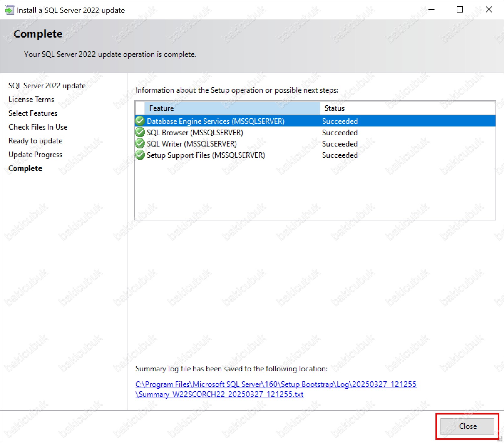
Task: Click Succeeded status for Setup Support Files
Action: tap(340, 155)
